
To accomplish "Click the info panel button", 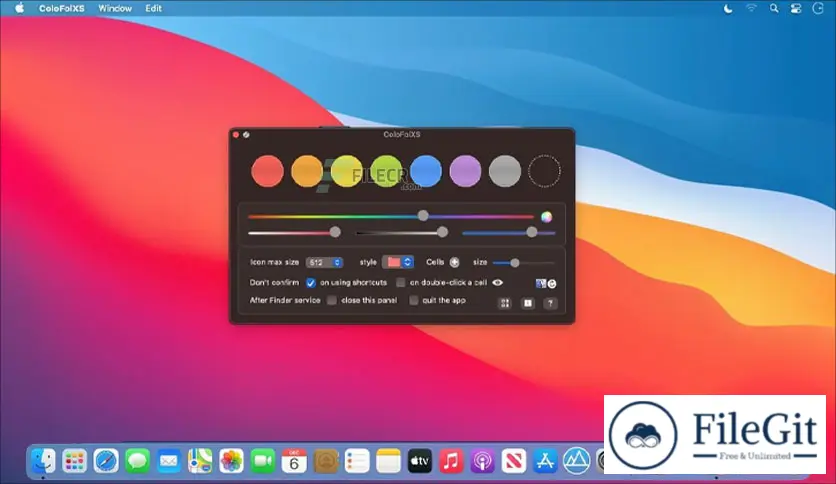I will [528, 303].
